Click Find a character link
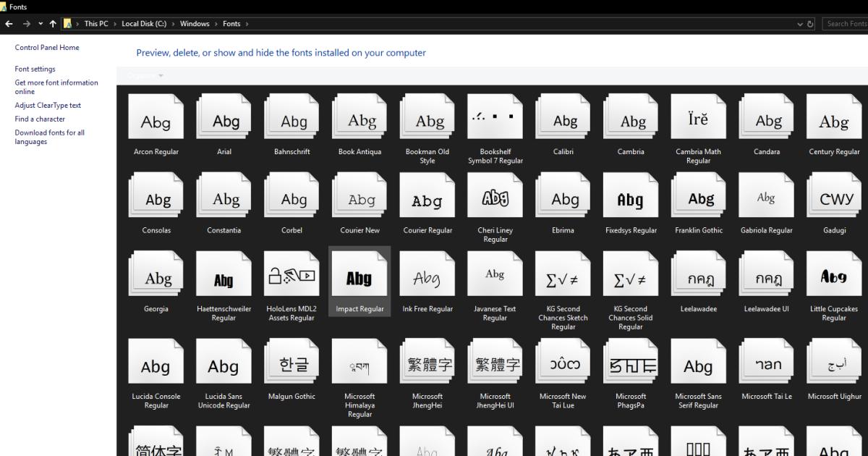868x456 pixels. [38, 119]
